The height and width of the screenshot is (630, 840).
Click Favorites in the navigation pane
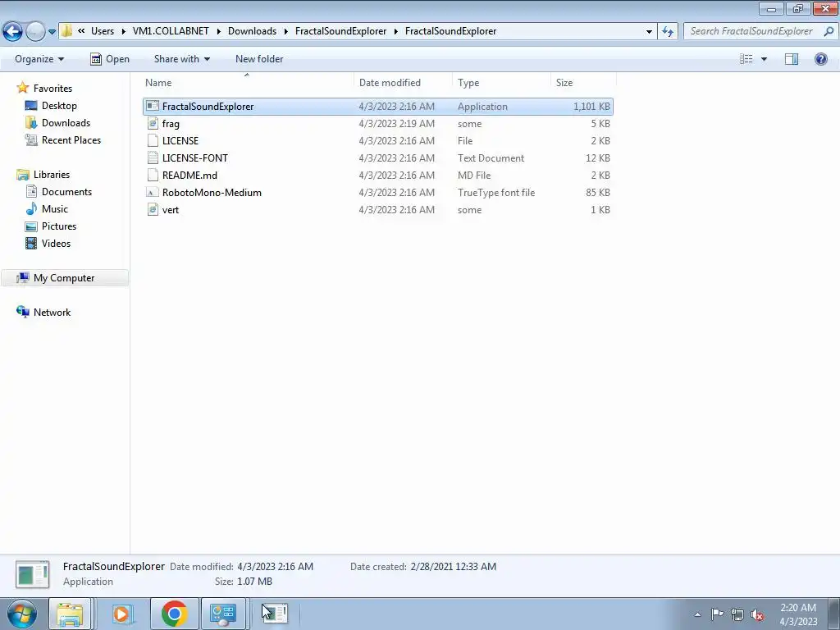pyautogui.click(x=52, y=89)
